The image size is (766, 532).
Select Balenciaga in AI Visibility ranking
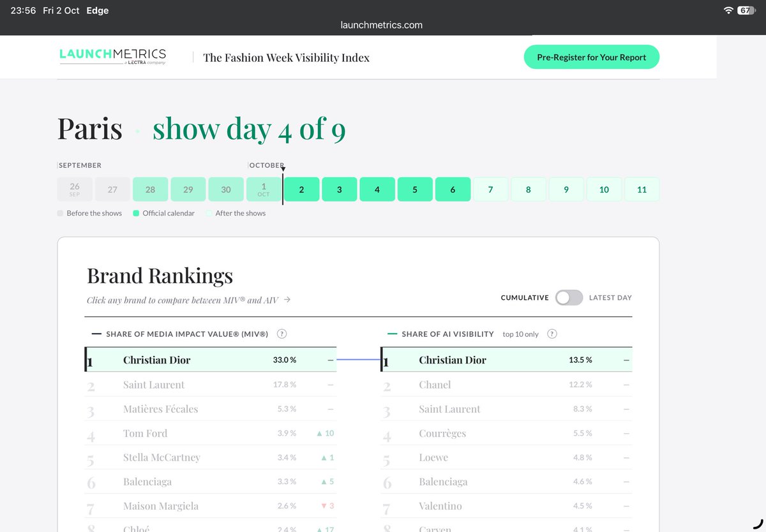point(507,482)
